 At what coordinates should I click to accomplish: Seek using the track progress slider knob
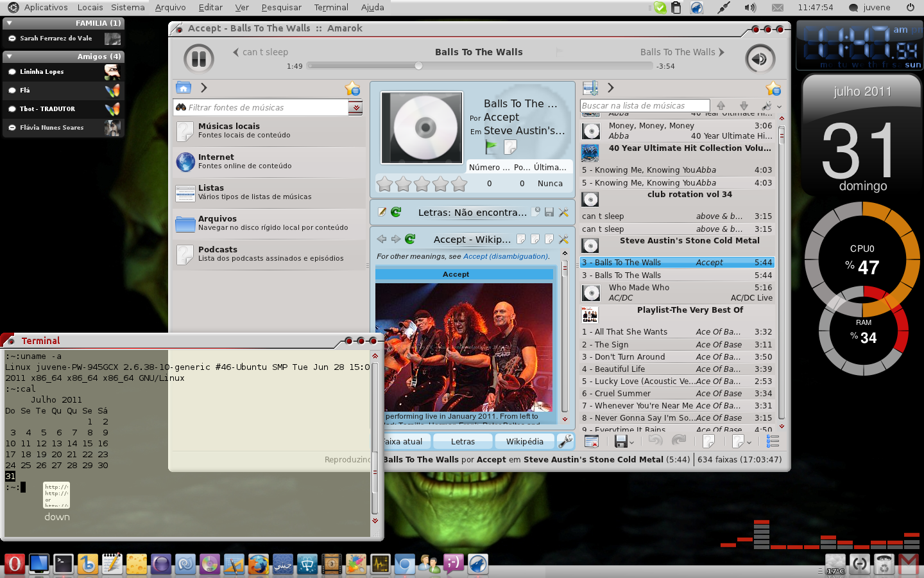(x=418, y=66)
